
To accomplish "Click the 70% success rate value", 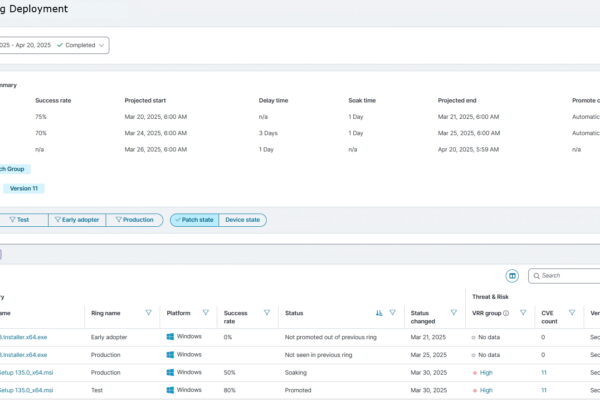I will click(41, 133).
